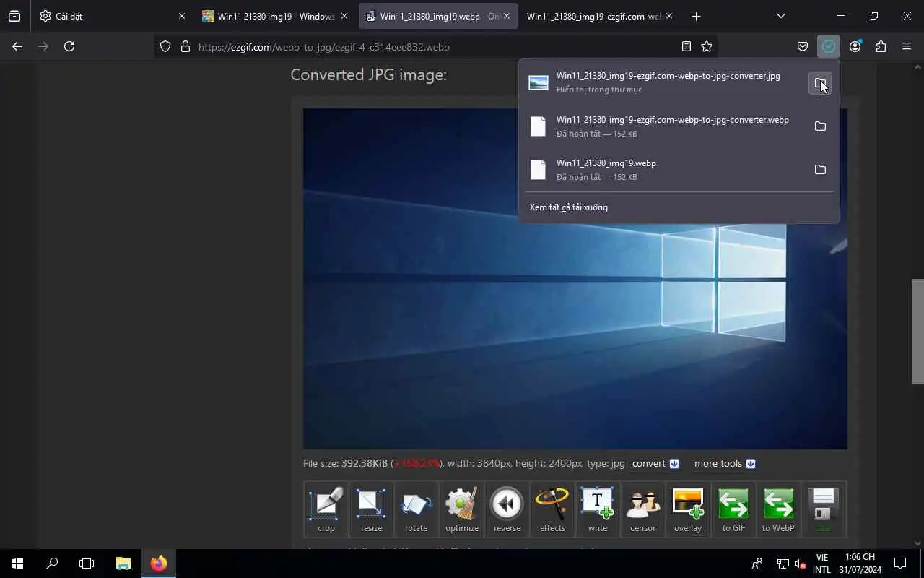Show converter.webp file in folder
The width and height of the screenshot is (924, 578).
pos(820,126)
